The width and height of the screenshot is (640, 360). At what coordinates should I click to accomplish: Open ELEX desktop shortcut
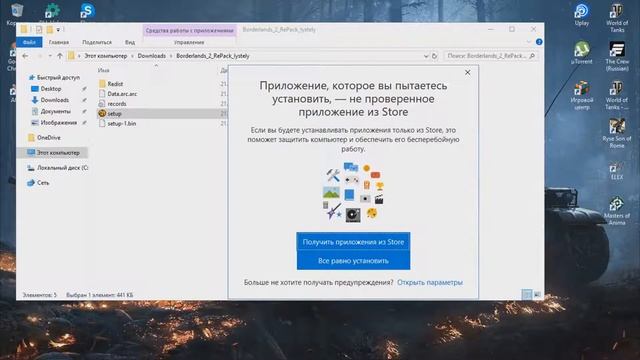(x=617, y=171)
